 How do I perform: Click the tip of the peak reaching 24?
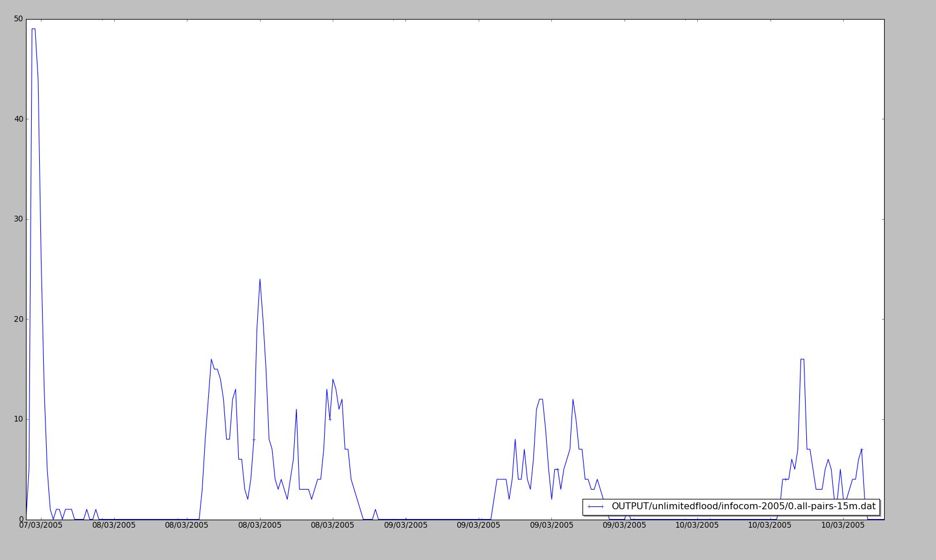tap(260, 279)
